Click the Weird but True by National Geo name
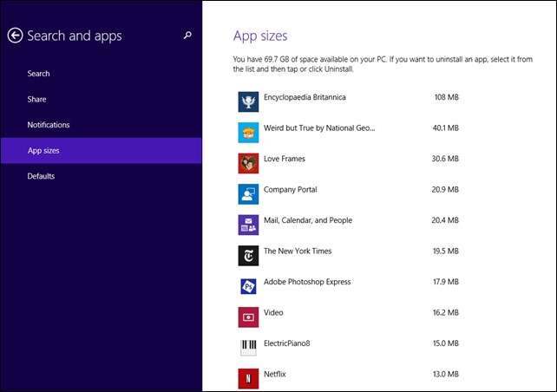Viewport: 557px width, 392px height. coord(319,127)
